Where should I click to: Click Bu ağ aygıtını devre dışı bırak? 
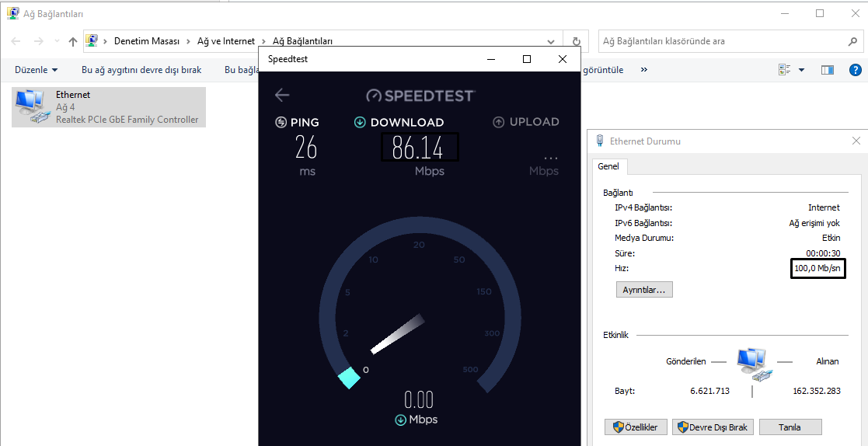click(141, 70)
